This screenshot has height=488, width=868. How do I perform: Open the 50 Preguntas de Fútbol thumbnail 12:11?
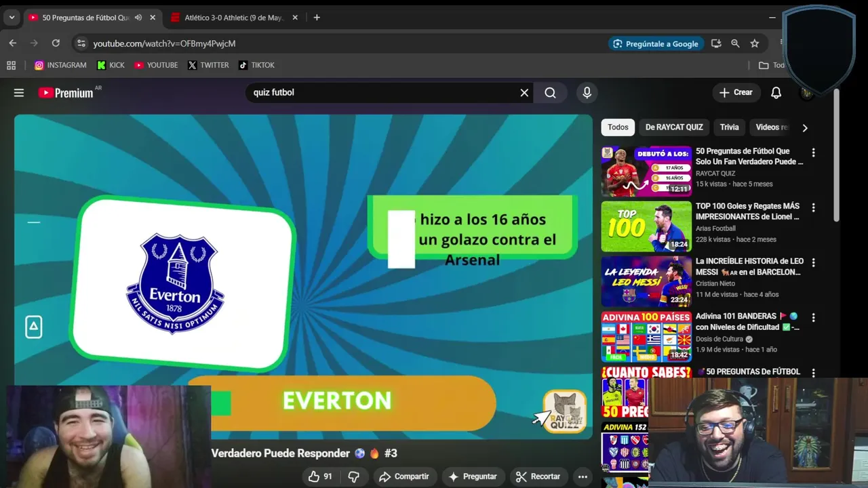coord(646,171)
